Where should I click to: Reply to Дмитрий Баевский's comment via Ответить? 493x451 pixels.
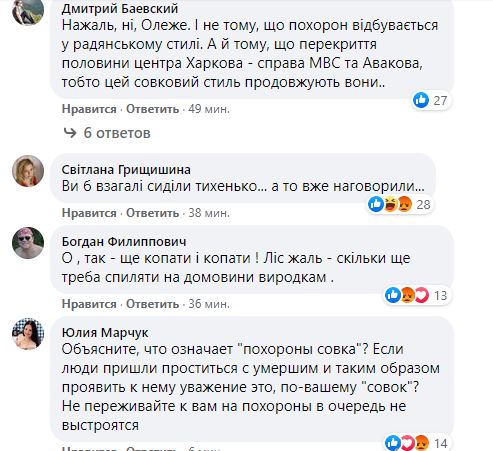pyautogui.click(x=152, y=109)
